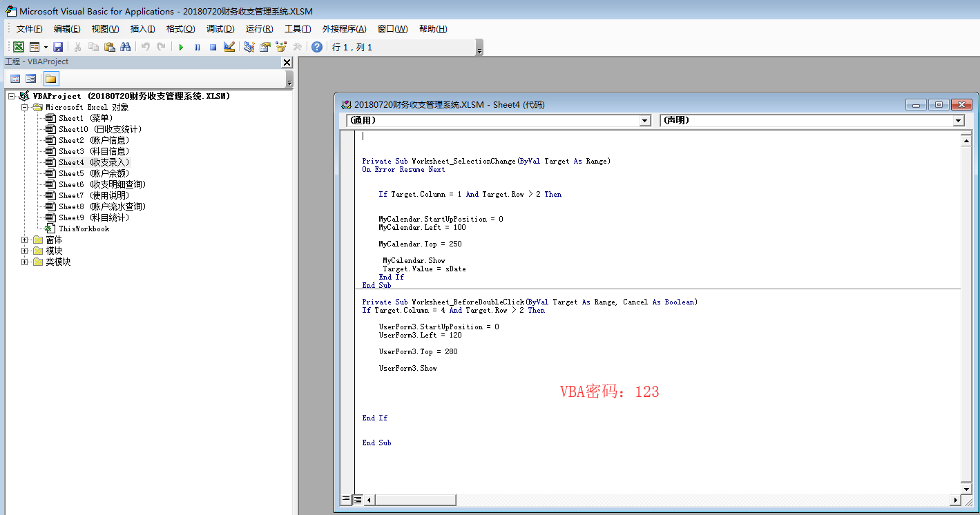Select Sheet3 (科目信息) in tree
The image size is (980, 515).
pos(87,151)
